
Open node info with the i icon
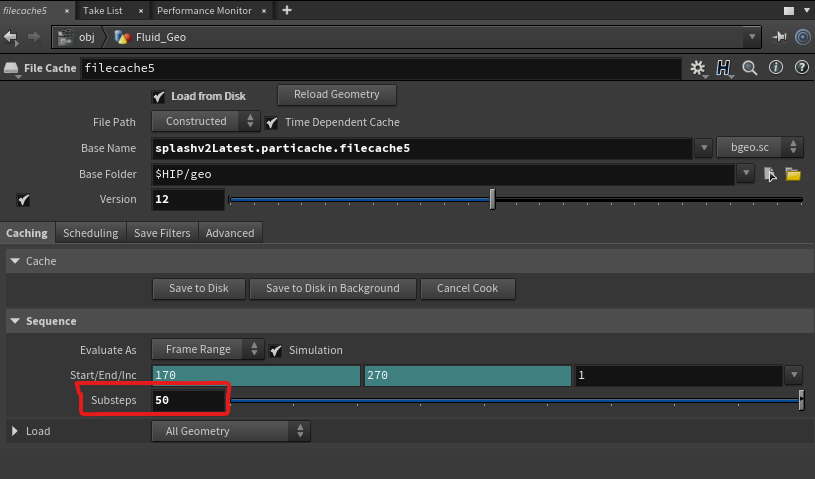[775, 68]
